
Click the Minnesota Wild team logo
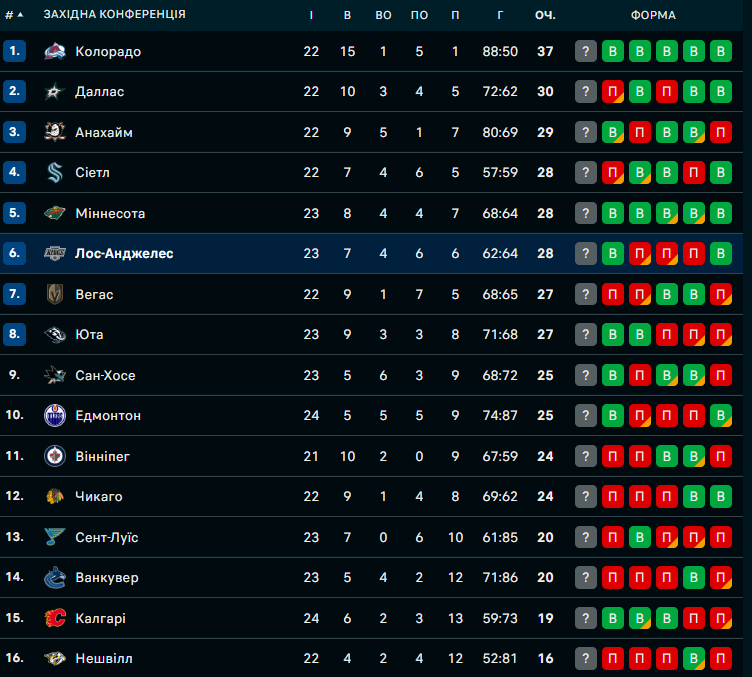click(x=55, y=213)
